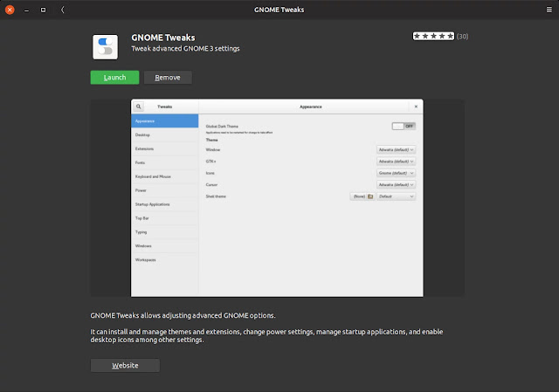Open the hamburger menu in the header bar
The height and width of the screenshot is (392, 559).
(x=549, y=10)
